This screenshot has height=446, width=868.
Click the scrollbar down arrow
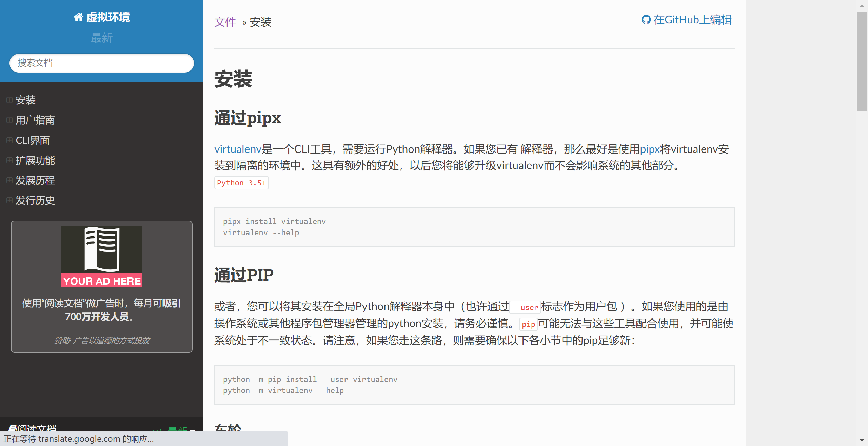862,440
